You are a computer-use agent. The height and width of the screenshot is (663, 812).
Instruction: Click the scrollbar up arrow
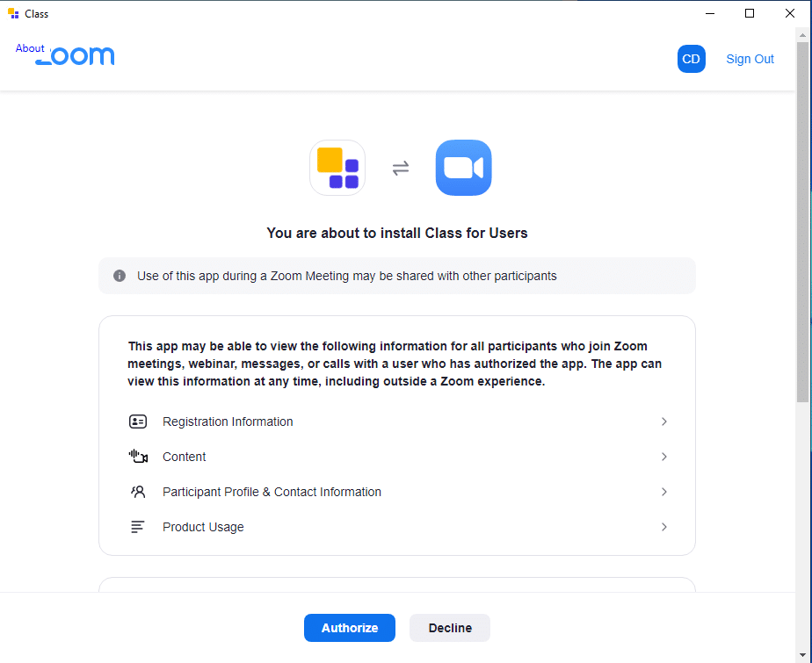point(802,35)
